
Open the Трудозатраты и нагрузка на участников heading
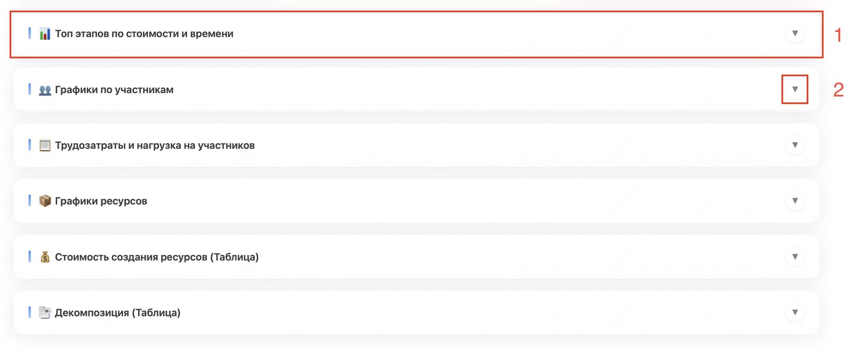click(x=154, y=145)
